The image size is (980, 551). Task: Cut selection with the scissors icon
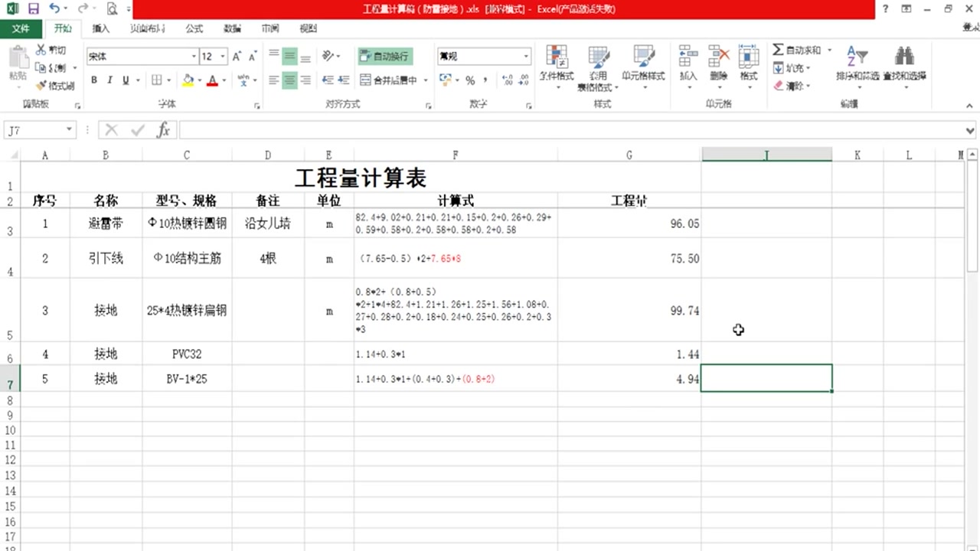click(x=41, y=50)
